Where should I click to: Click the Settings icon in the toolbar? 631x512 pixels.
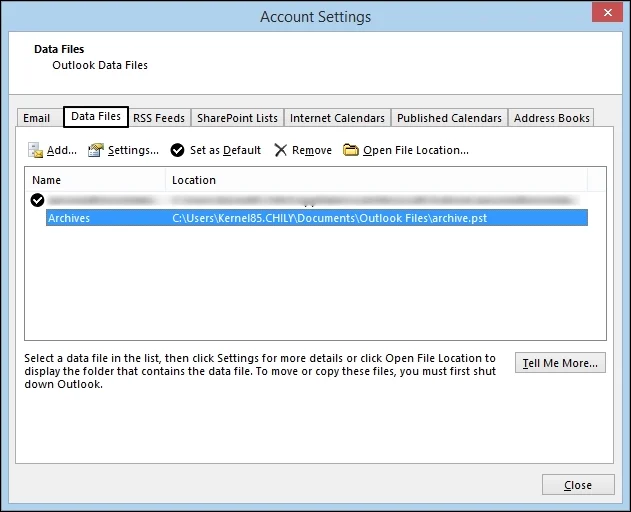[x=96, y=150]
